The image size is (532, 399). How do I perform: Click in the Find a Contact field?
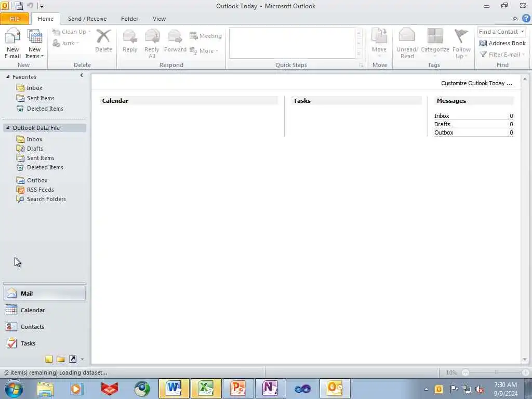point(498,32)
